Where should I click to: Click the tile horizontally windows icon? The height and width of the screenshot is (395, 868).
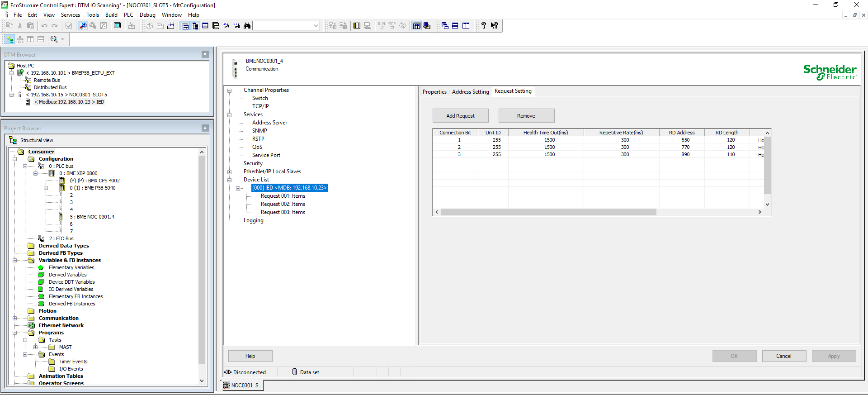455,26
